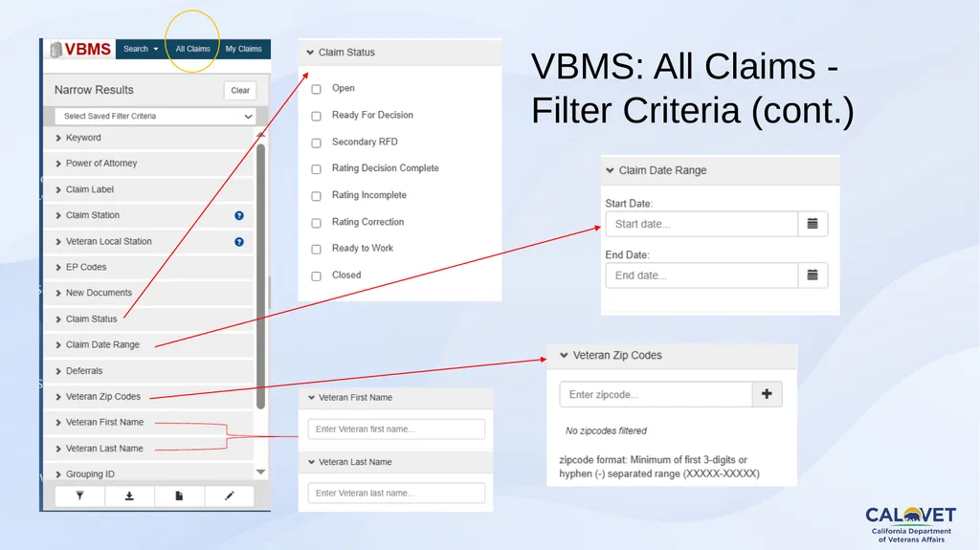Expand Veteran First Name in the sidebar

click(x=148, y=422)
